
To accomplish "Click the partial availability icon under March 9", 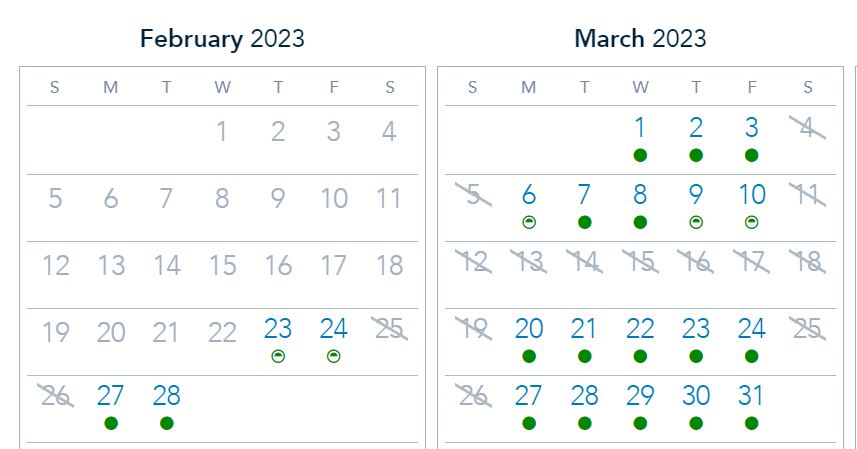I will coord(696,222).
